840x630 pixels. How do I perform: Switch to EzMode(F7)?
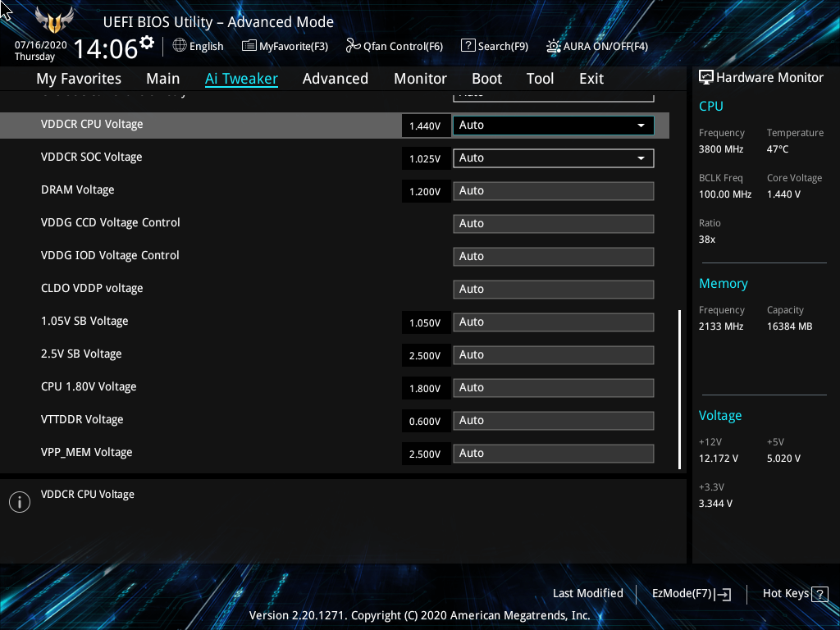(691, 594)
